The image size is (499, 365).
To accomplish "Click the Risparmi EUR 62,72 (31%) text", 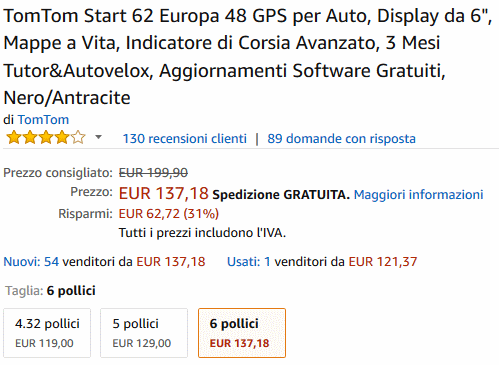I will point(169,214).
